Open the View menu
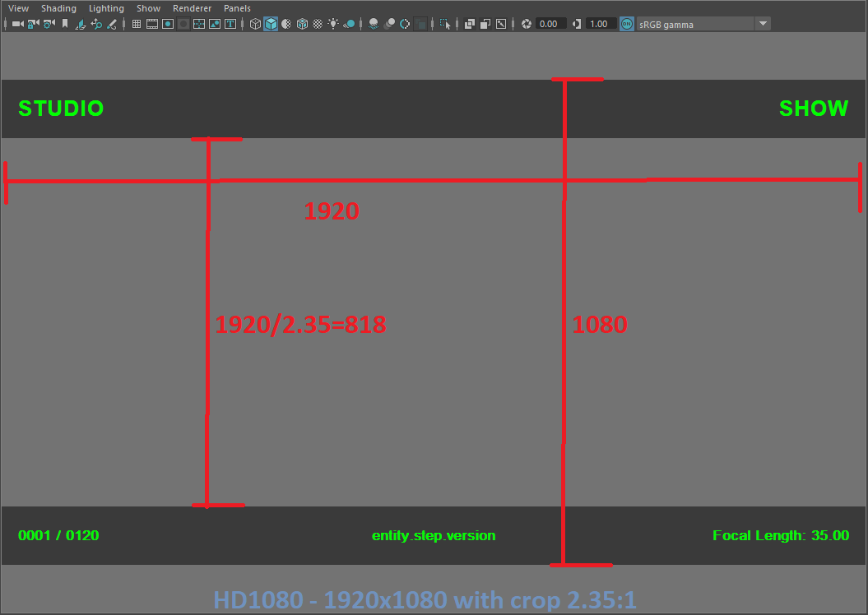Screen dimensions: 868x615 point(18,8)
